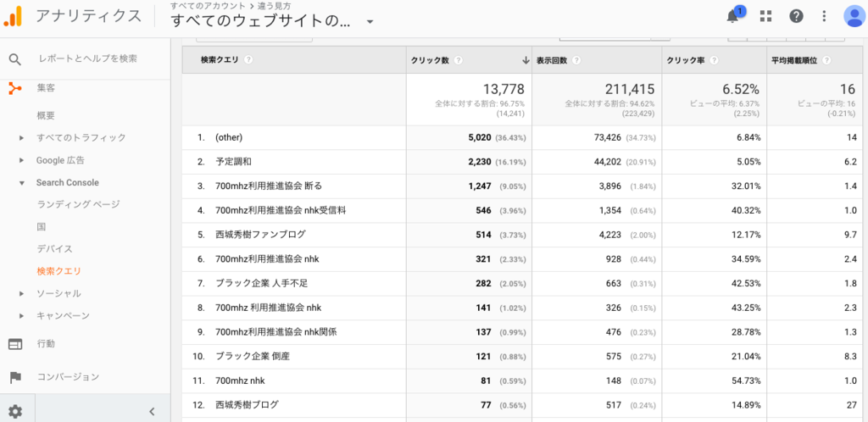
Task: Click the help icon beside クリック数 header
Action: 459,60
